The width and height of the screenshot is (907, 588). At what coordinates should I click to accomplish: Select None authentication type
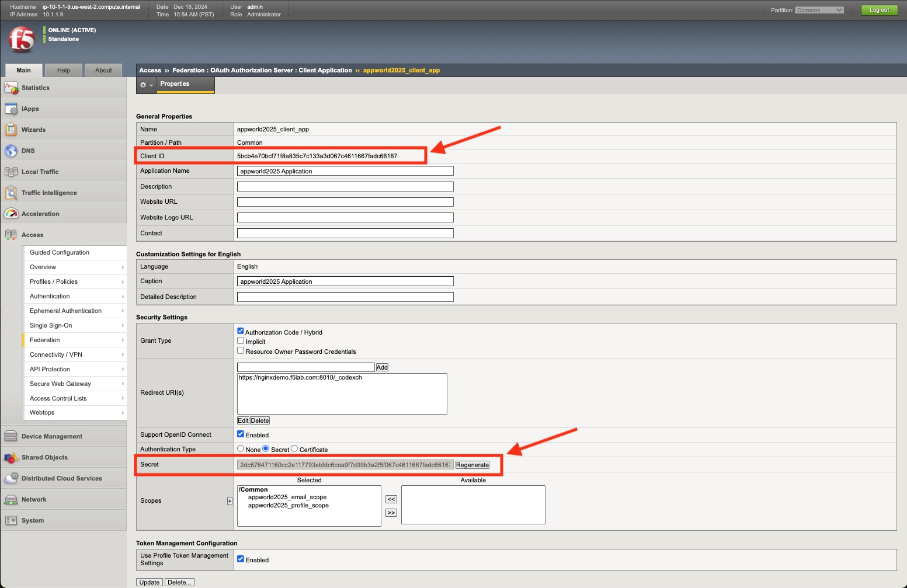click(x=241, y=448)
